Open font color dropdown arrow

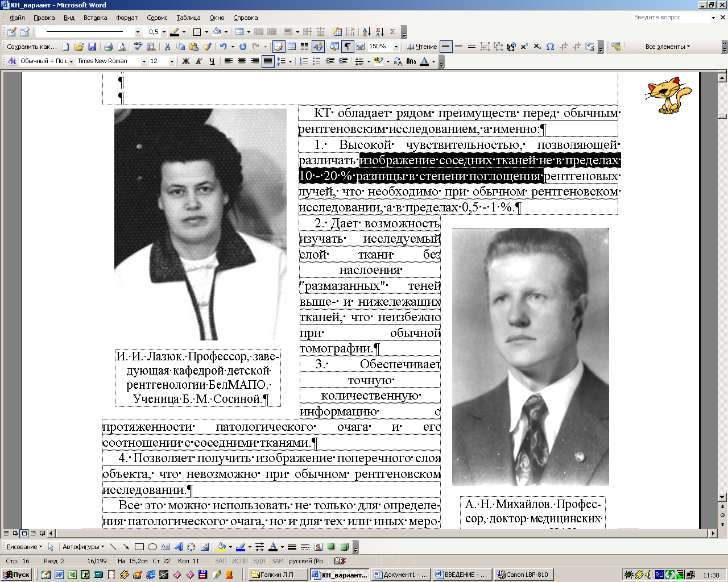tap(433, 61)
